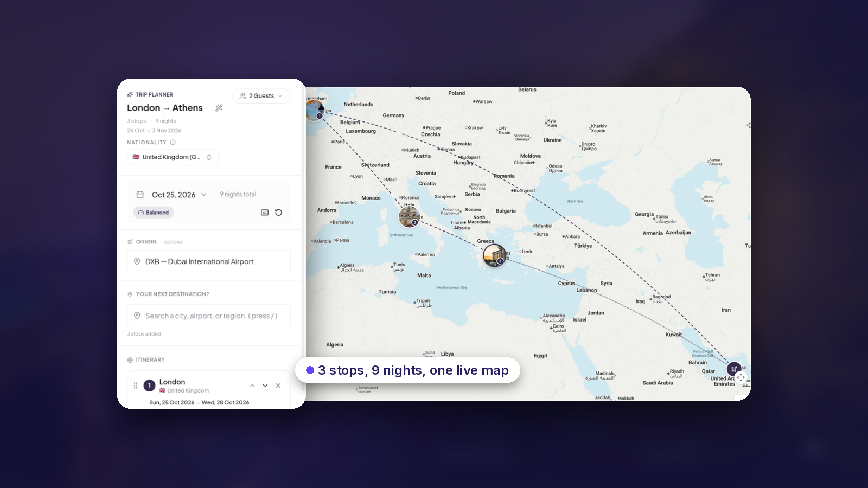Click the London map marker numbered 1
Screen dimensions: 868x488
click(x=314, y=110)
